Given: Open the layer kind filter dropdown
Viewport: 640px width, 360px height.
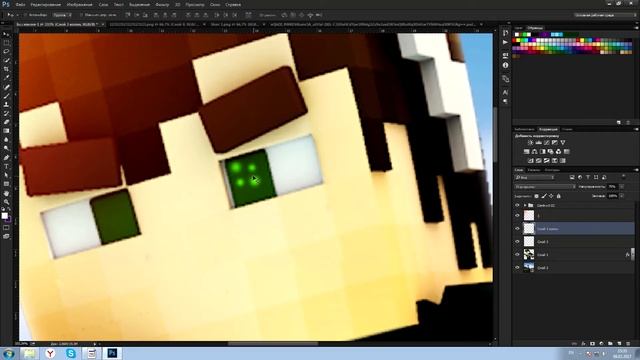Looking at the screenshot, I should [534, 177].
